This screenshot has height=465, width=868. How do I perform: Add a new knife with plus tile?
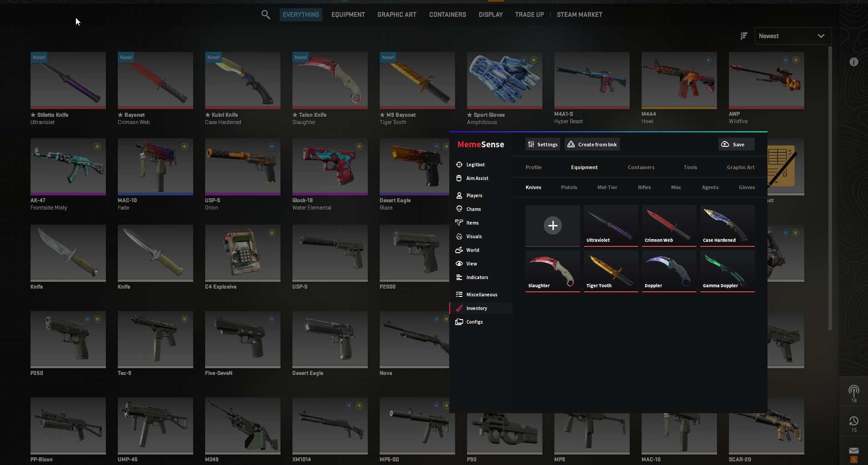click(552, 225)
